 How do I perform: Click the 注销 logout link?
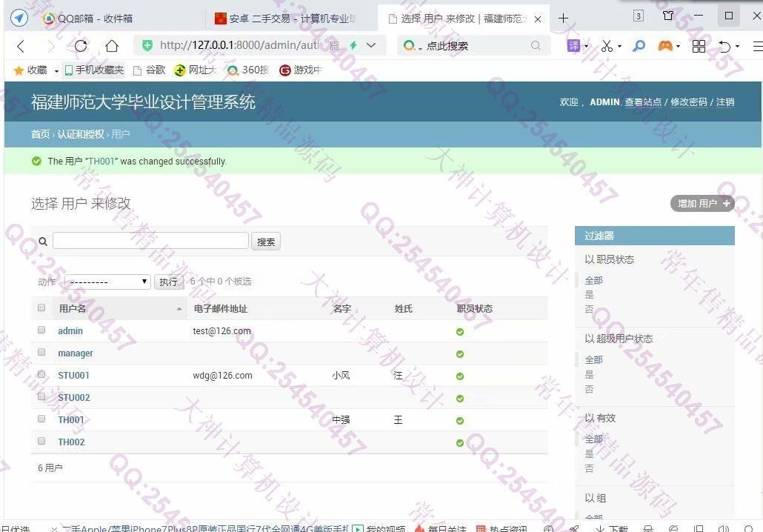725,102
